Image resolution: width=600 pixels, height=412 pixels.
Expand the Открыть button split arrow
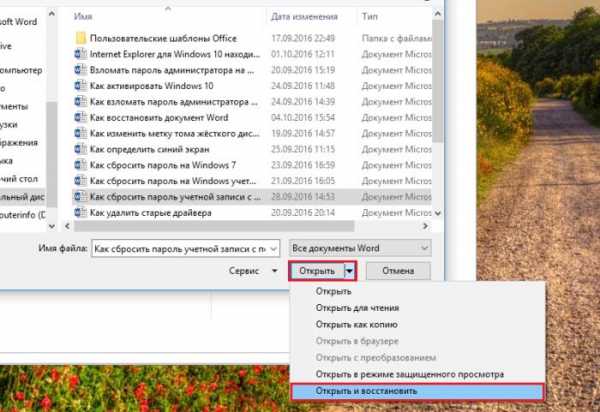(x=350, y=271)
